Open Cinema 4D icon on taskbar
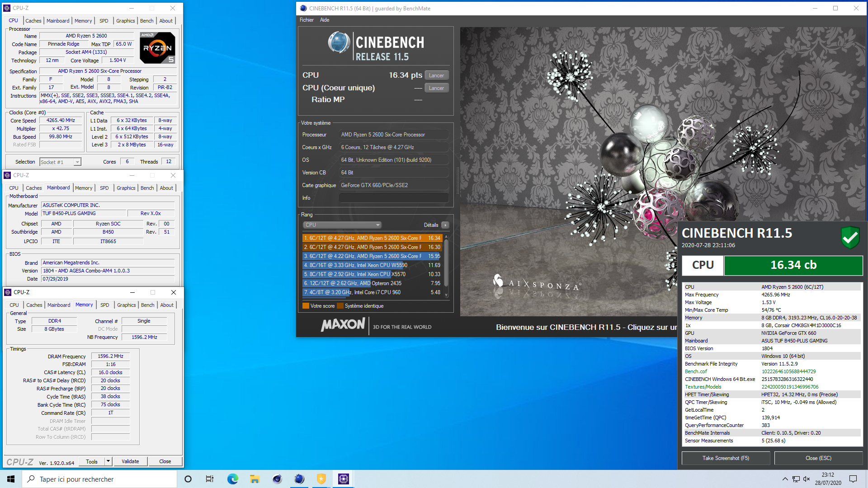Image resolution: width=868 pixels, height=488 pixels. tap(277, 479)
